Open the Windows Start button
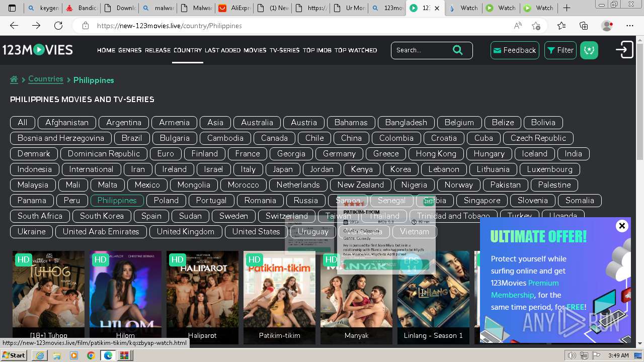This screenshot has width=644, height=362. (x=14, y=355)
